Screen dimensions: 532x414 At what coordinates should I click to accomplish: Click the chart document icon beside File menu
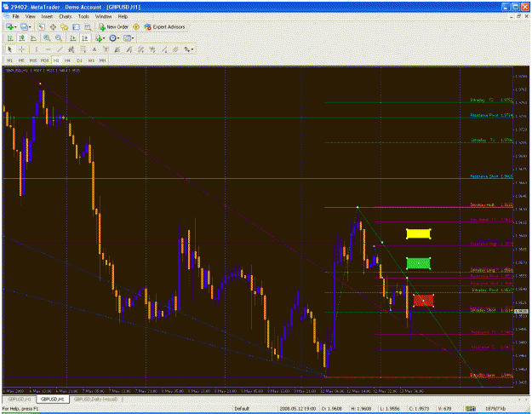point(6,16)
